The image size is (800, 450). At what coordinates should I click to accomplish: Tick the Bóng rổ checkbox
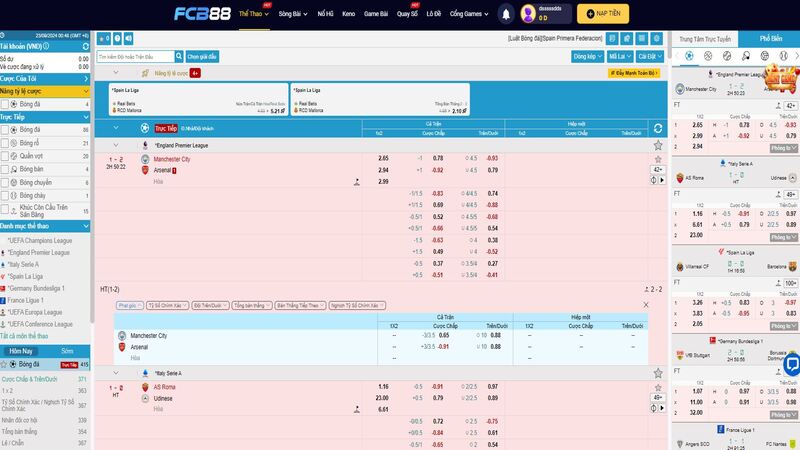point(5,143)
